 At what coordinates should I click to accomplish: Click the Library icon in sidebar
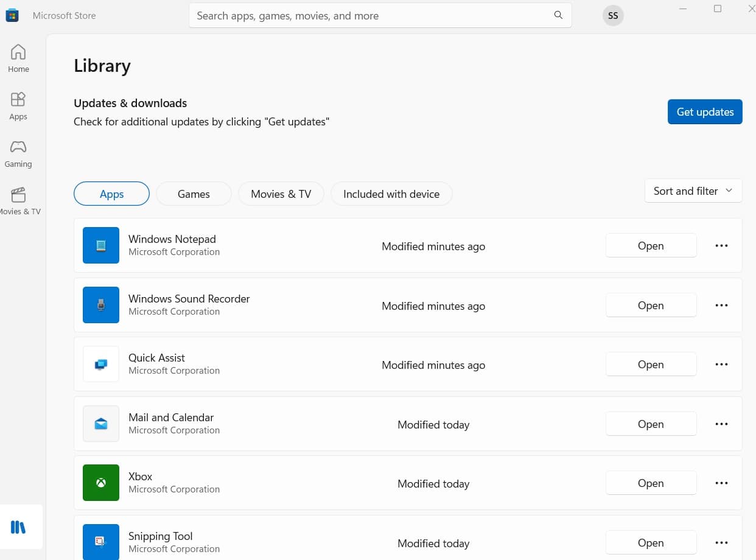pyautogui.click(x=18, y=527)
